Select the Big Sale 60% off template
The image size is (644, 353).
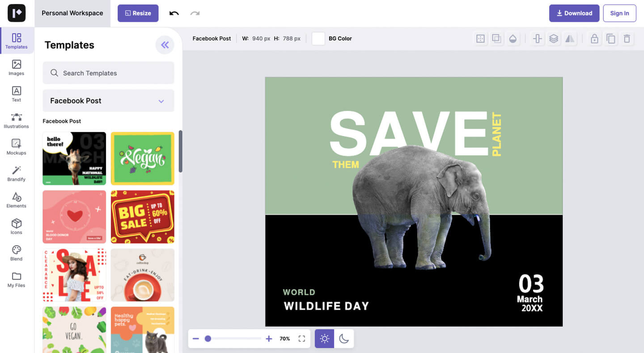tap(143, 217)
